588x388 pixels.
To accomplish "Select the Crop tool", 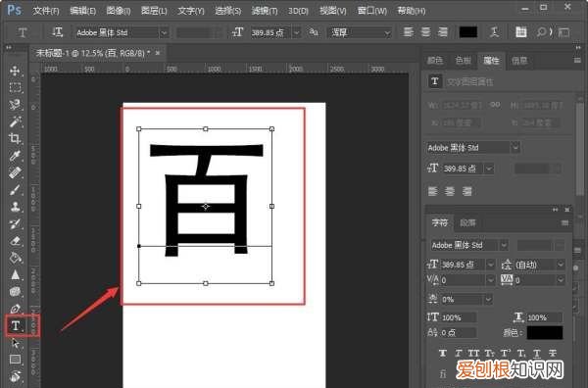I will pos(15,138).
